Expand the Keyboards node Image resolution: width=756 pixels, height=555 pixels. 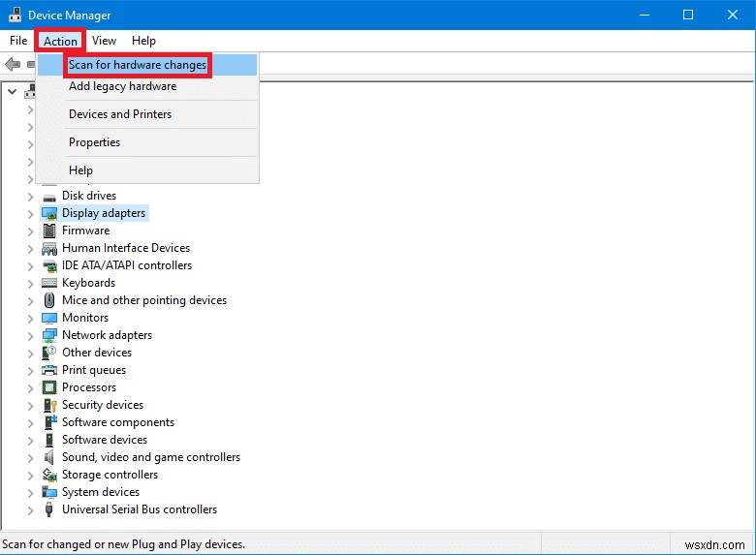point(30,284)
